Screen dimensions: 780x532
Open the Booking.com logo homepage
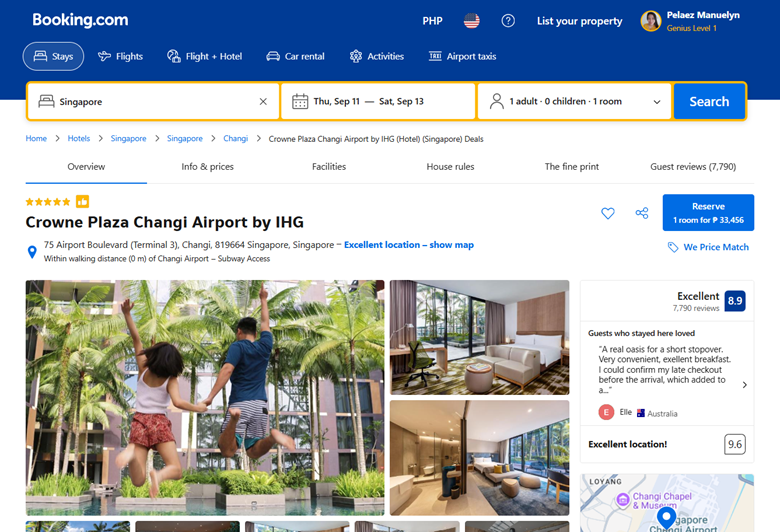(x=80, y=20)
